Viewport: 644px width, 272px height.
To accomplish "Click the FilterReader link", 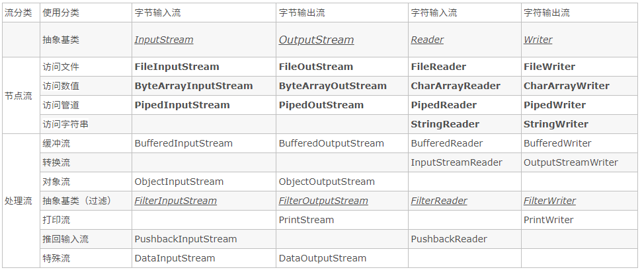I will click(439, 201).
